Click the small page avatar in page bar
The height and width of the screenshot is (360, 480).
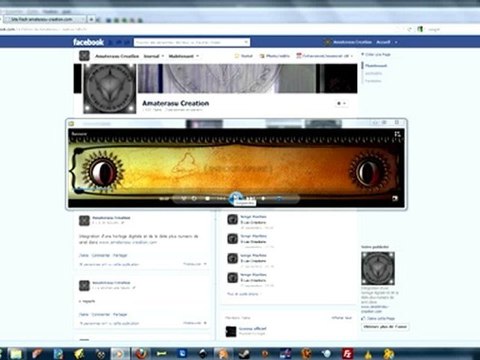pos(84,56)
